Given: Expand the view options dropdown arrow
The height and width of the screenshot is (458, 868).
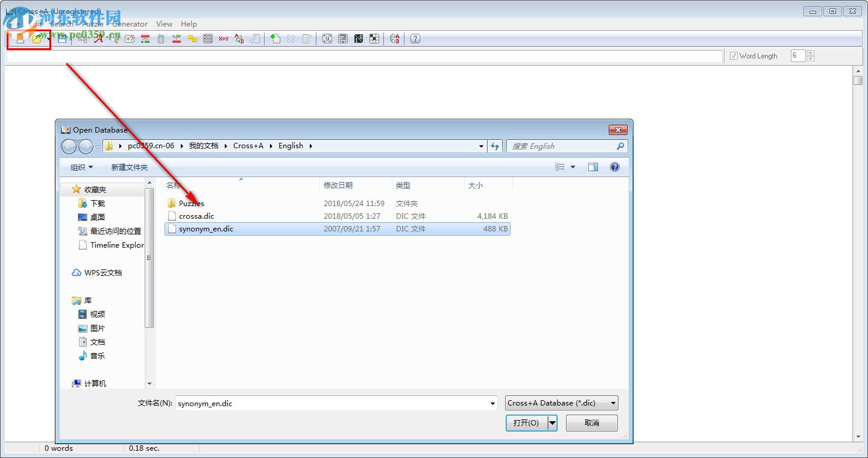Looking at the screenshot, I should 573,167.
